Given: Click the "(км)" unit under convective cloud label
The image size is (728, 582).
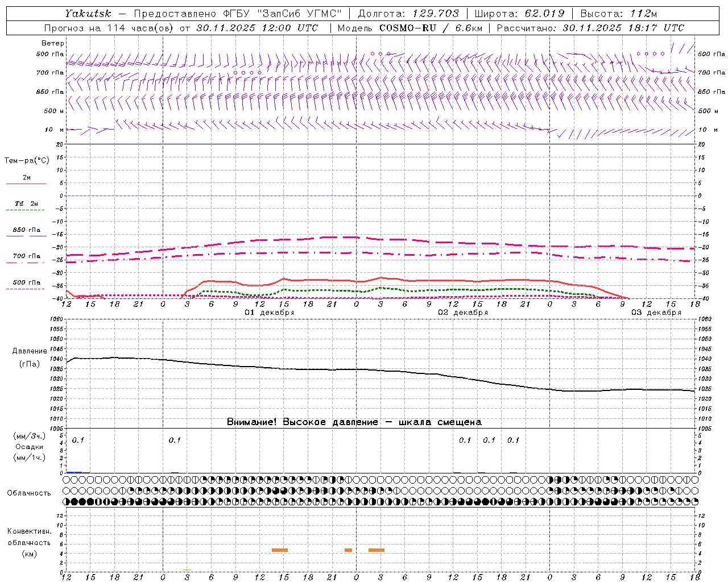Looking at the screenshot, I should click(x=30, y=554).
